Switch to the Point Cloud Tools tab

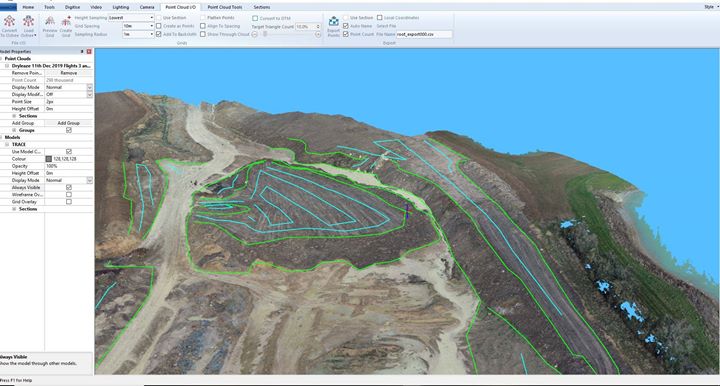225,7
